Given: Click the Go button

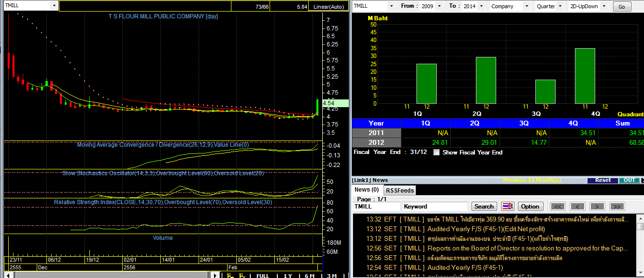Looking at the screenshot, I should pyautogui.click(x=622, y=7).
